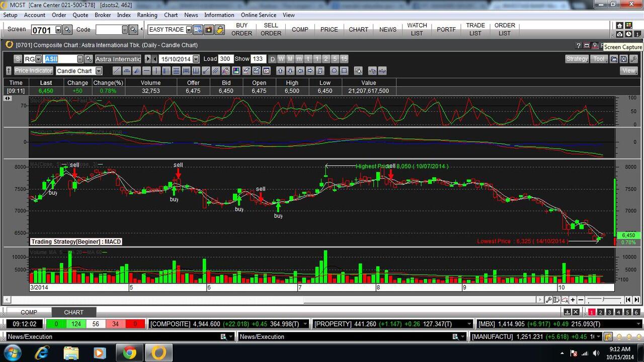Viewport: 644px width, 362px height.
Task: Click the Strategy button
Action: click(577, 59)
